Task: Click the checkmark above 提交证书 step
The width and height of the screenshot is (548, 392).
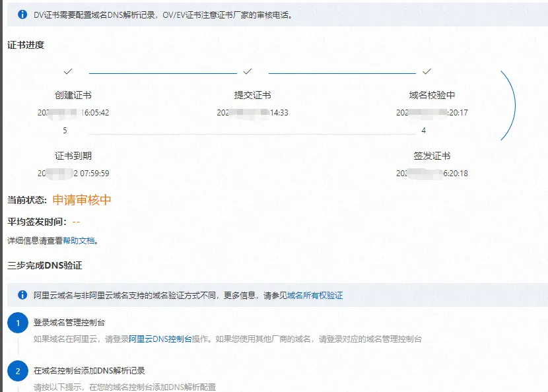Action: click(248, 70)
